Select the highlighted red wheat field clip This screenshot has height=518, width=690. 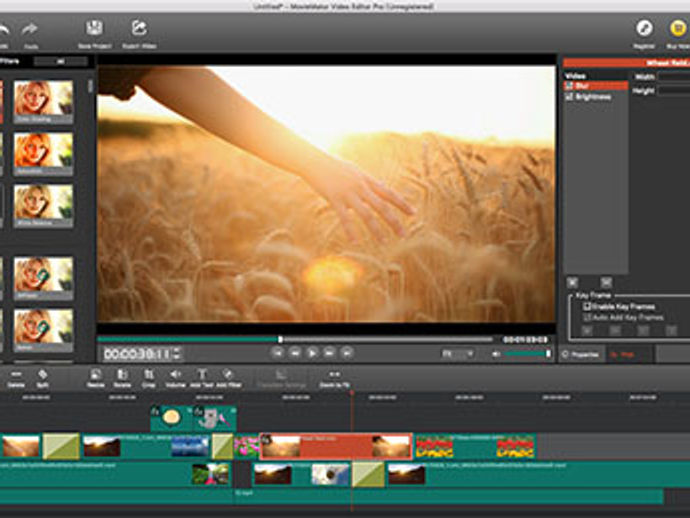(337, 446)
